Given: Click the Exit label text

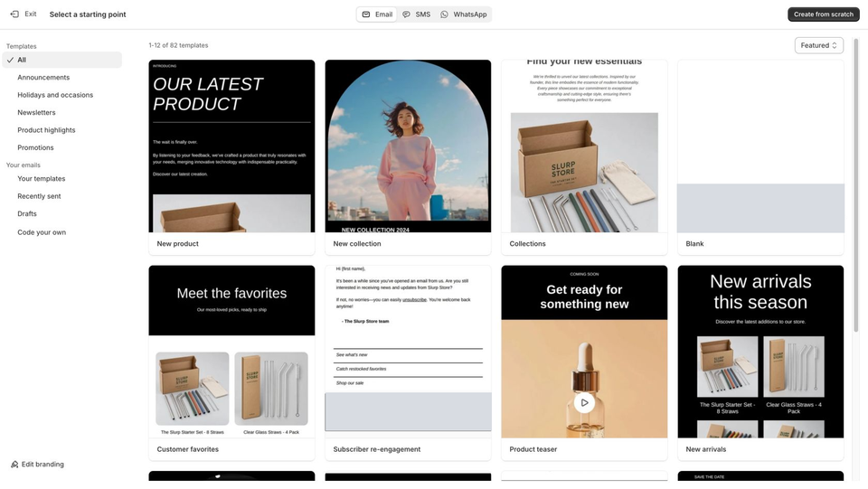Looking at the screenshot, I should coord(31,14).
